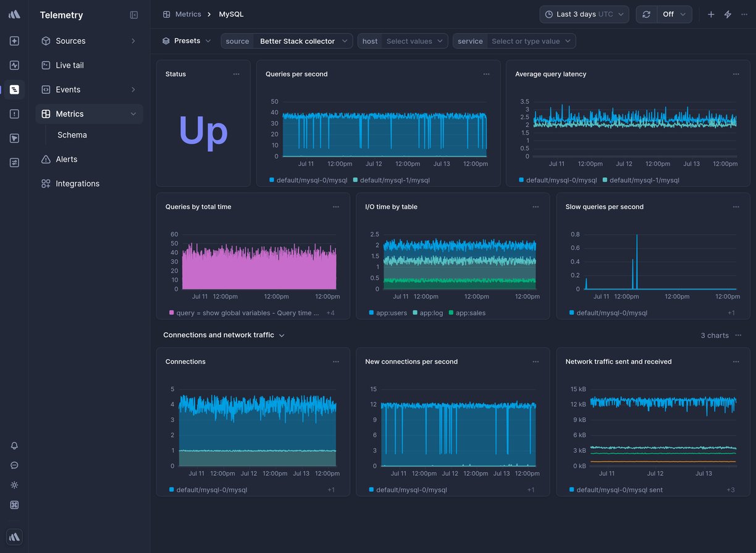The height and width of the screenshot is (553, 756).
Task: Open the Queries per second three-dot menu
Action: (487, 74)
